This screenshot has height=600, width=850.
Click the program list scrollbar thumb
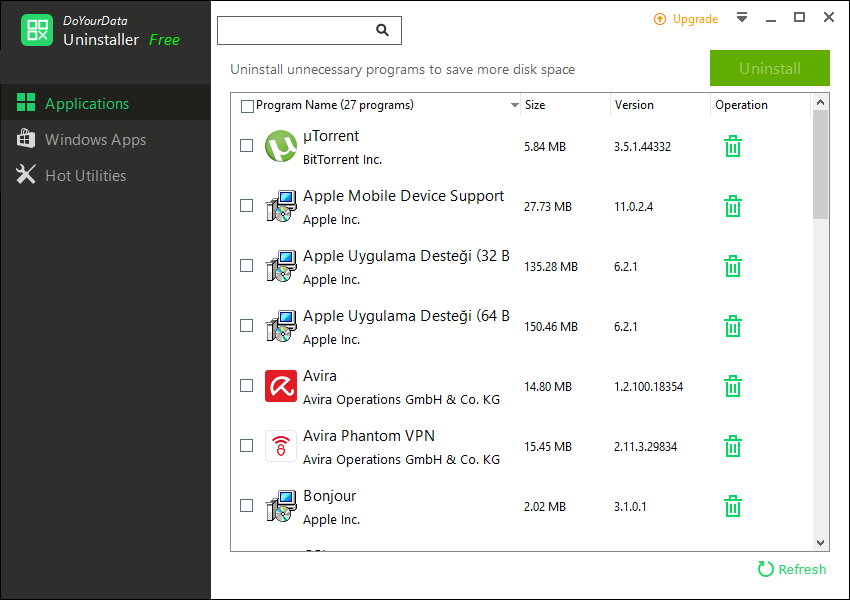pos(820,165)
